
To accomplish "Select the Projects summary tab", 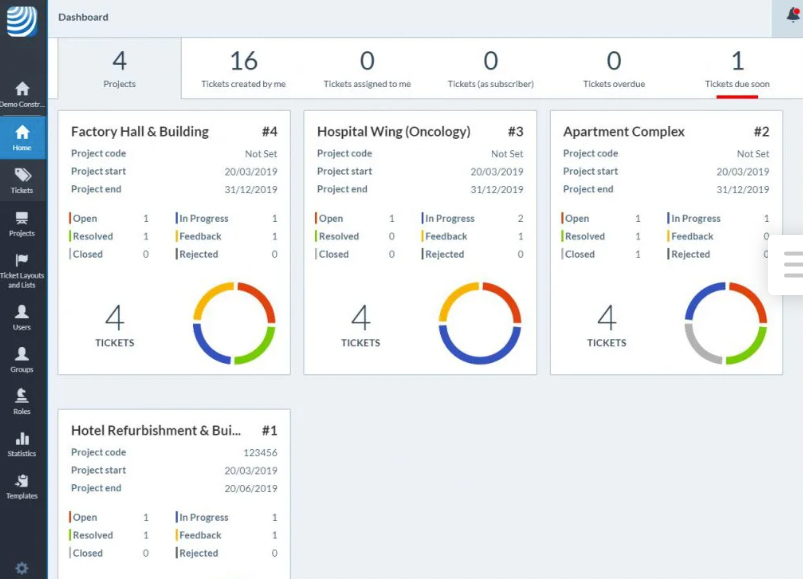I will (x=119, y=69).
